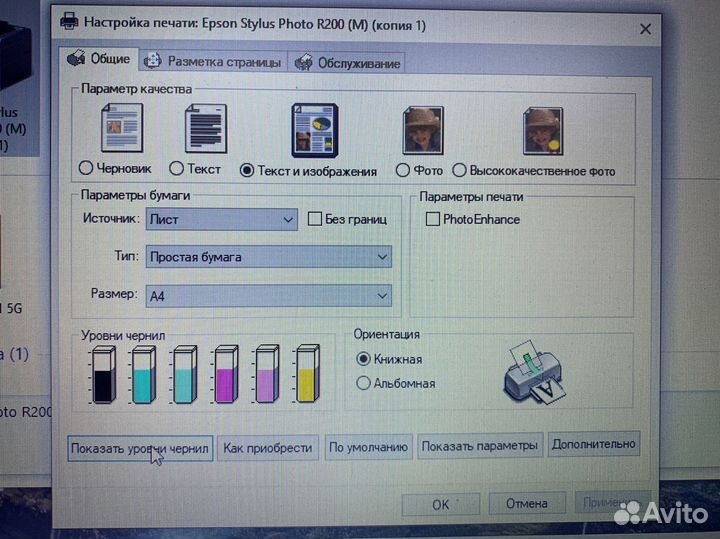
Task: Click the Text quality document icon
Action: [x=206, y=128]
